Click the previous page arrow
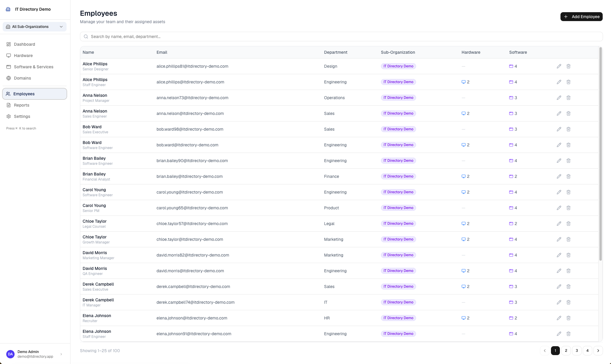Screen dimensions: 611x364 (545, 351)
